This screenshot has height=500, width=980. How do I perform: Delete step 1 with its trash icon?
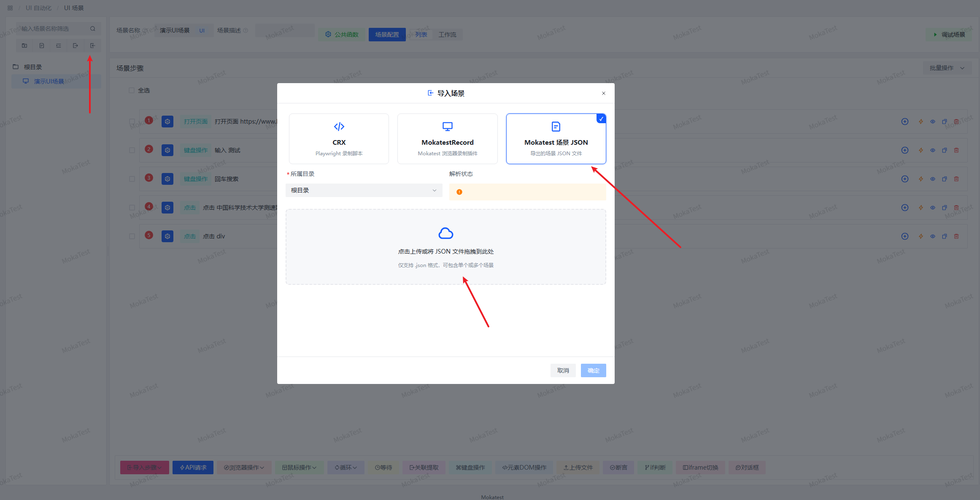(x=956, y=122)
